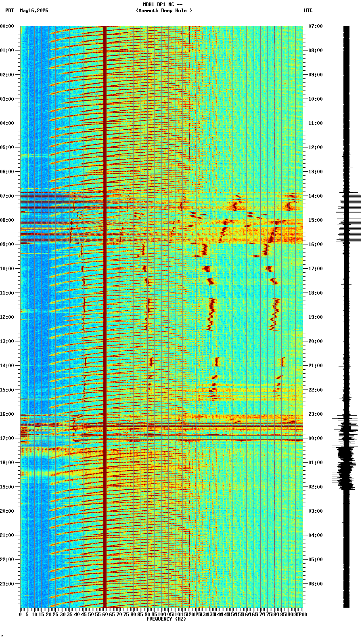Click the '40' frequency tick label
The width and height of the screenshot is (364, 640).
(77, 615)
